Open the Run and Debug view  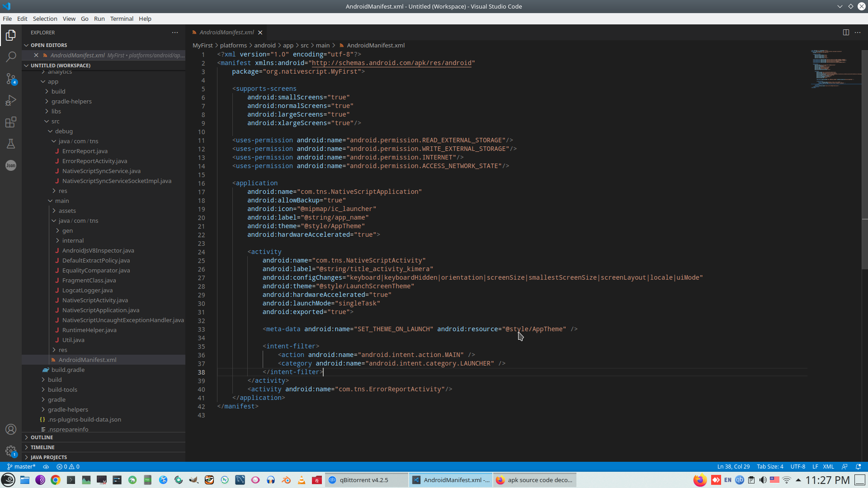[x=11, y=100]
